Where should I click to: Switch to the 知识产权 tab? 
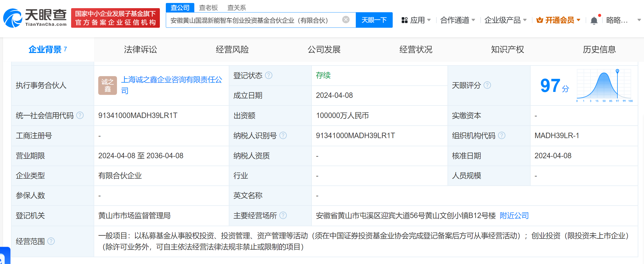coord(507,49)
